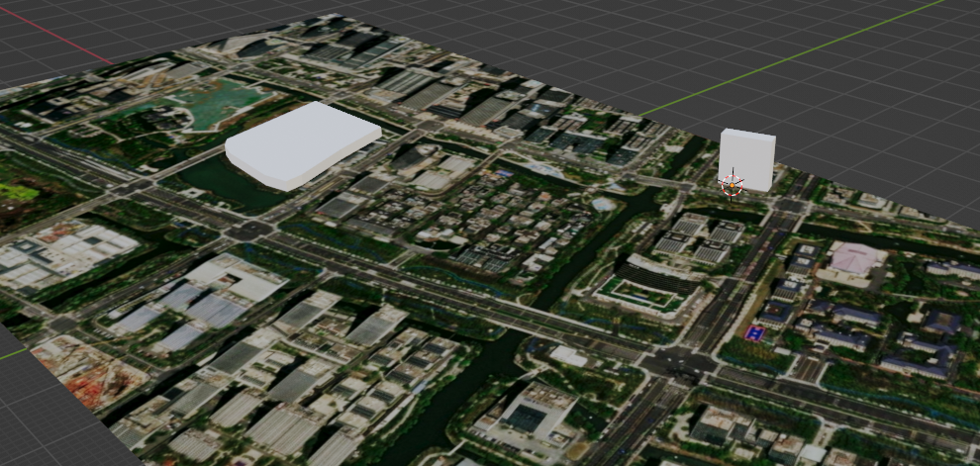Click the 3D cursor beside the tall box
The height and width of the screenshot is (466, 980).
732,186
